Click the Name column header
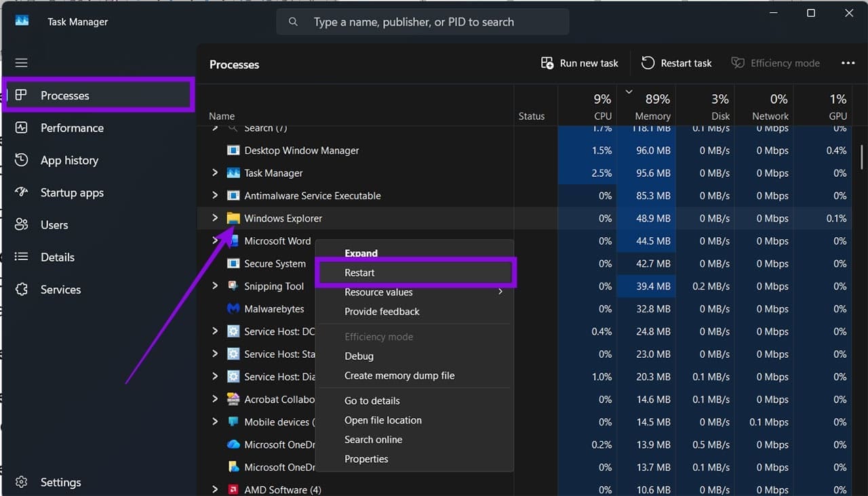868x496 pixels. [222, 116]
